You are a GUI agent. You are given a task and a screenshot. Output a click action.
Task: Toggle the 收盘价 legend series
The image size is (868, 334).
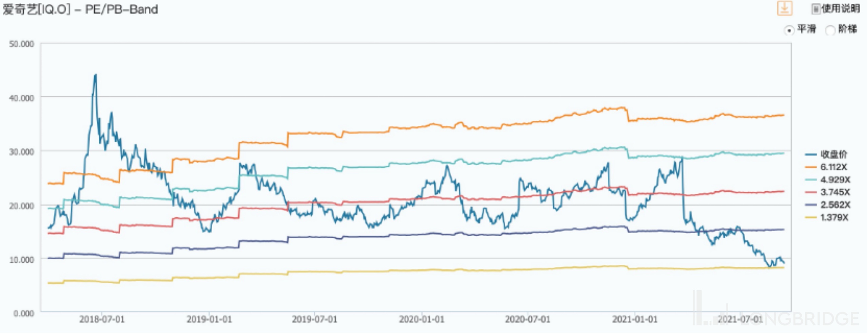827,154
